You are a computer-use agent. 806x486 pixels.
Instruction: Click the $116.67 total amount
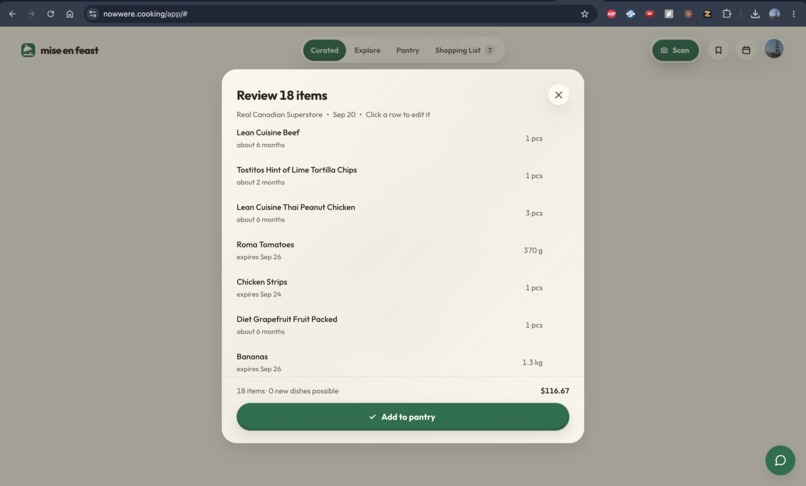click(555, 391)
